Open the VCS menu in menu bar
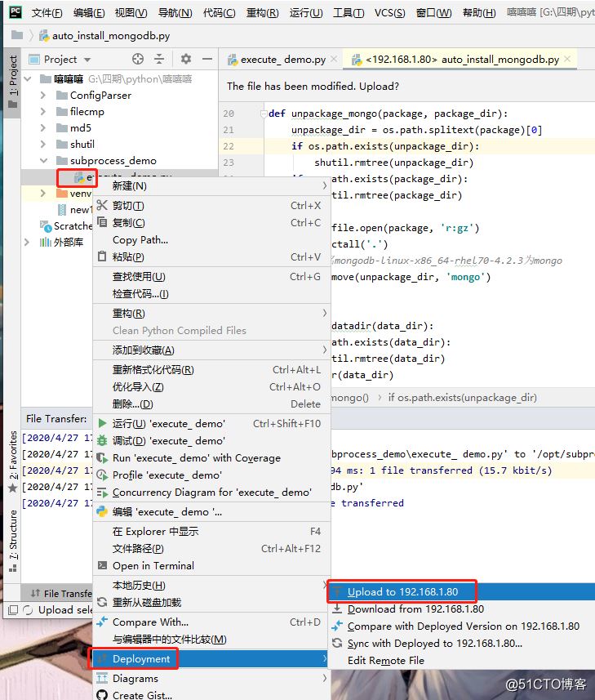Screen dimensions: 595x700 tap(389, 13)
